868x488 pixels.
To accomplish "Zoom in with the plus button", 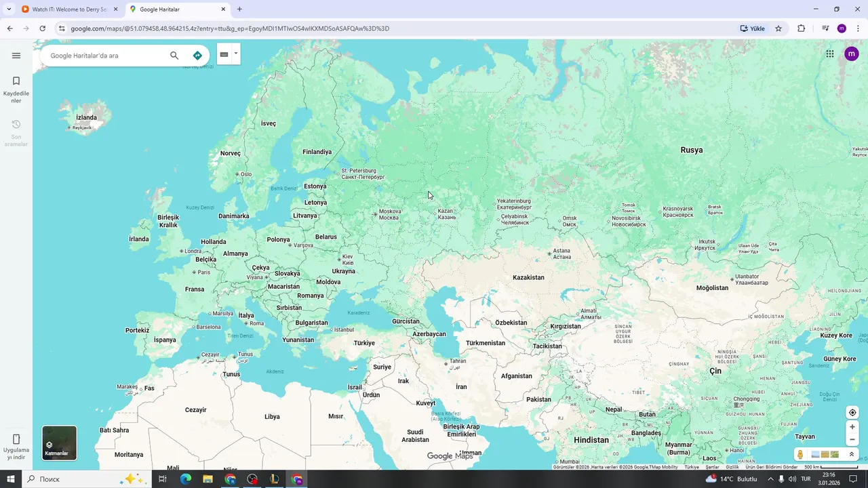I will coord(852,427).
